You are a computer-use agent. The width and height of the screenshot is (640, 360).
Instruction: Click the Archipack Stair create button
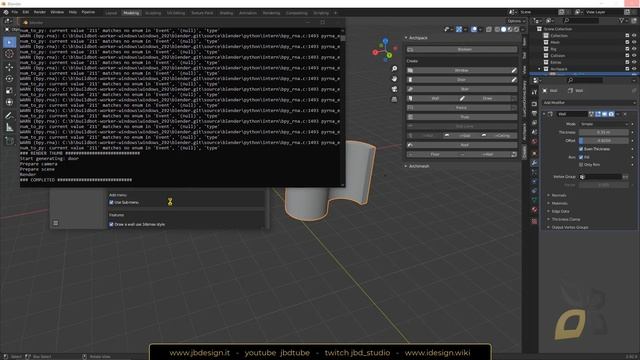(462, 89)
